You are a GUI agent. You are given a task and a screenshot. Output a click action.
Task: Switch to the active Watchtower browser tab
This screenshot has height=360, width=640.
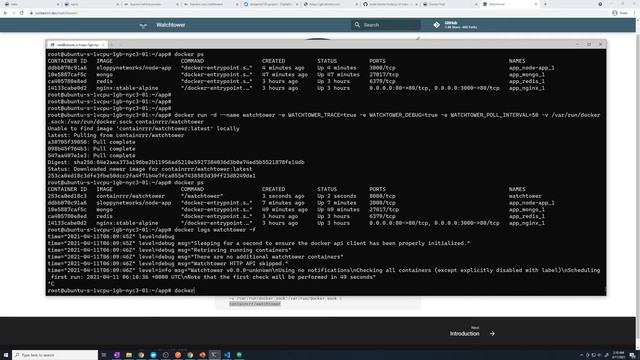510,4
